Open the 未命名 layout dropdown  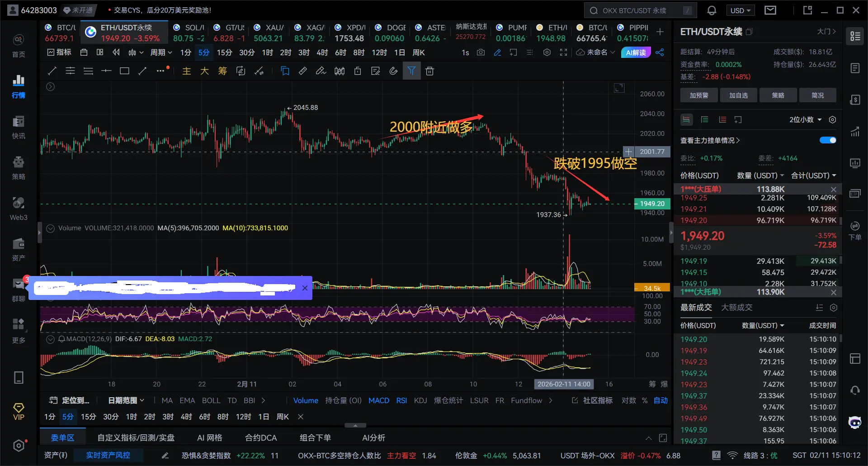pos(596,52)
